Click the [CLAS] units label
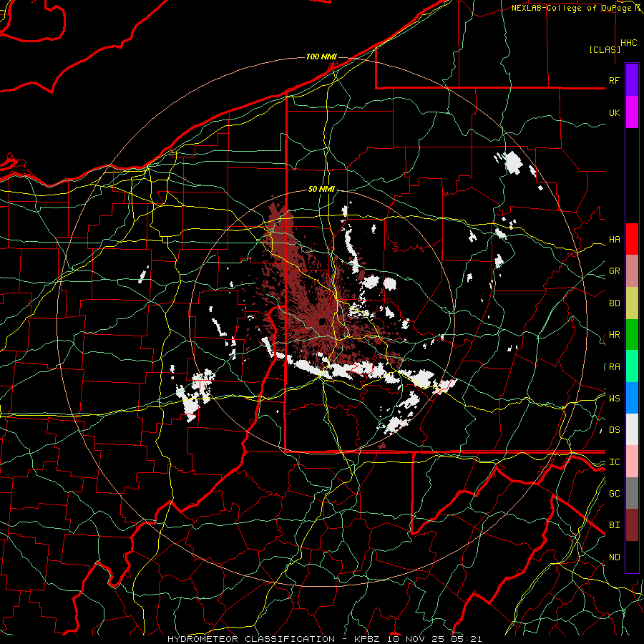 605,49
